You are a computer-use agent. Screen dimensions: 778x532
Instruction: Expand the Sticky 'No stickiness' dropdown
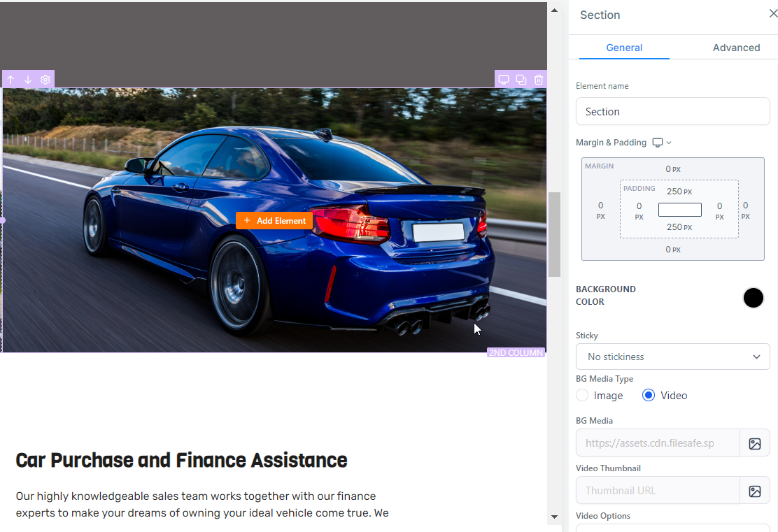[672, 357]
